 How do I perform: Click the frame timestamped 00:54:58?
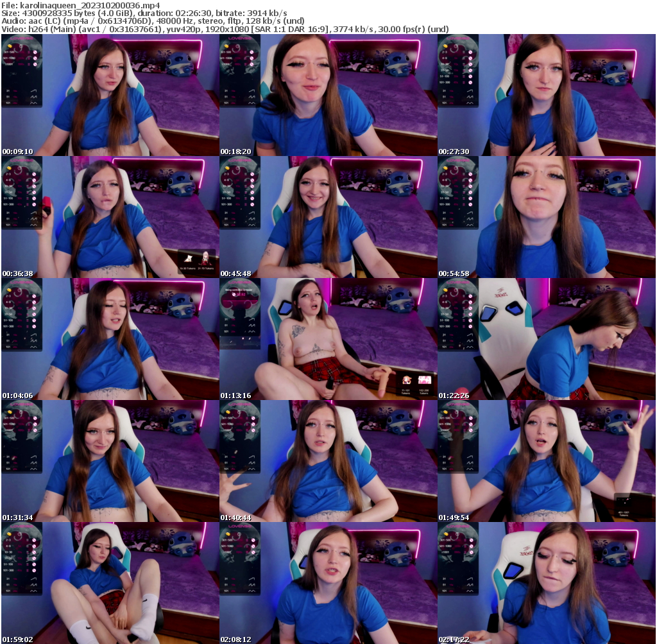547,217
